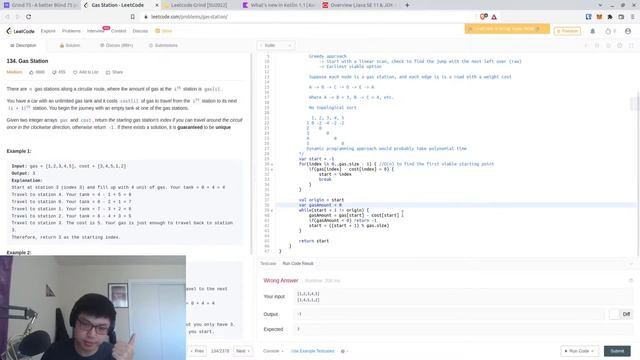Viewport: 640px width, 360px height.
Task: Switch to the Grind 75 browser tab
Action: click(40, 5)
